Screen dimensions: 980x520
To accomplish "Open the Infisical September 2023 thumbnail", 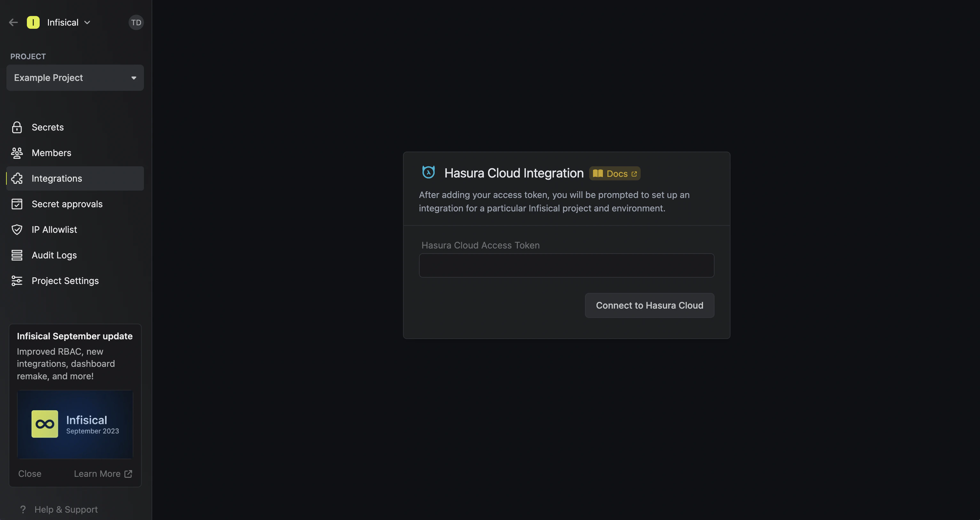I will tap(75, 424).
